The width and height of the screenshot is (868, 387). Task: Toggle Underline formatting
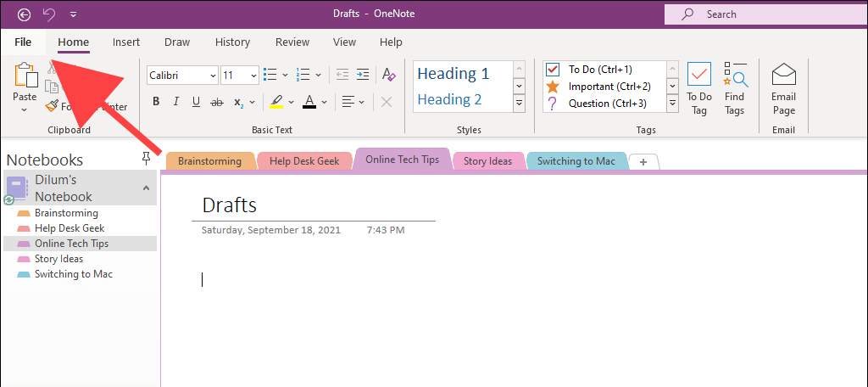[x=196, y=102]
